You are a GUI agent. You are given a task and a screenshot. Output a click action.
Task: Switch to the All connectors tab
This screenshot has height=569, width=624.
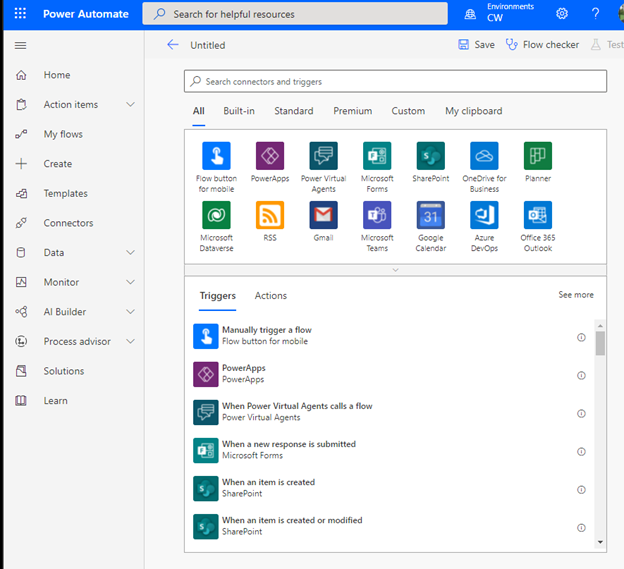click(199, 111)
